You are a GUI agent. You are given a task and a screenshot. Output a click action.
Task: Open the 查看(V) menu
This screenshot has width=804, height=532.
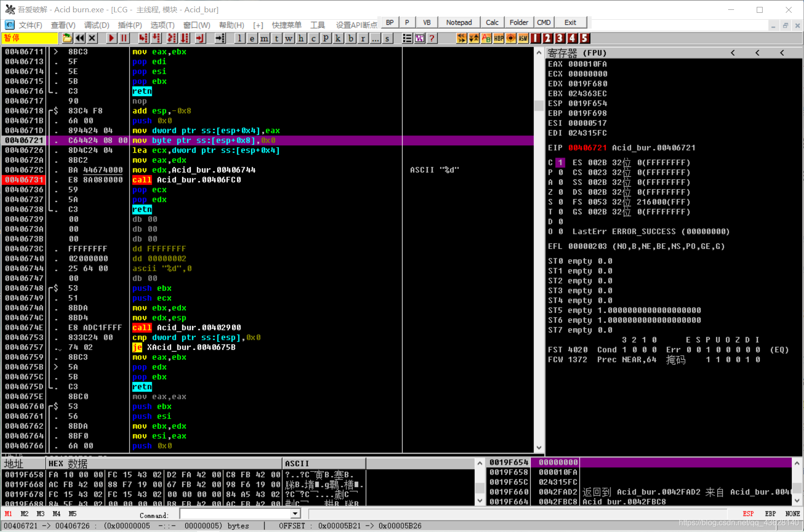pyautogui.click(x=63, y=25)
